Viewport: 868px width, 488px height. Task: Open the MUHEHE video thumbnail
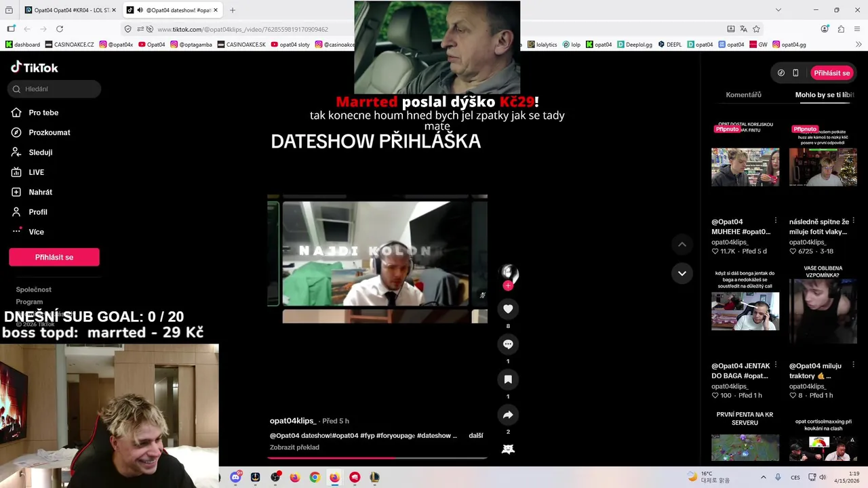(745, 167)
